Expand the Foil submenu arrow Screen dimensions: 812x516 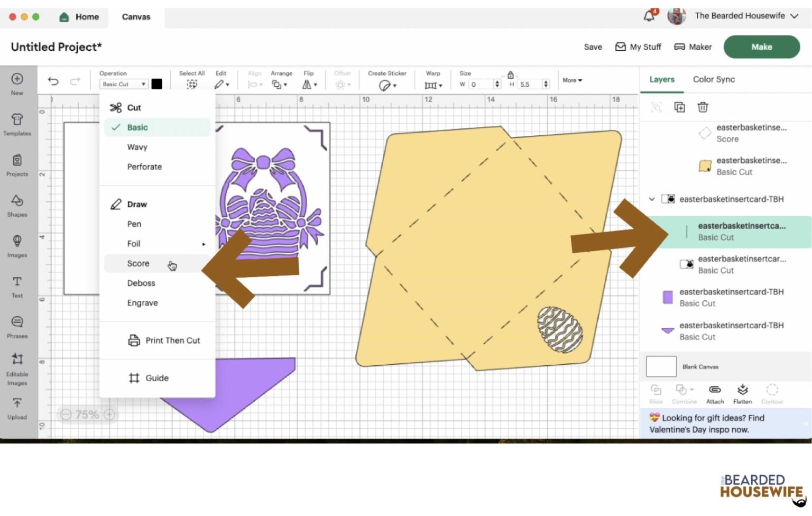[204, 244]
